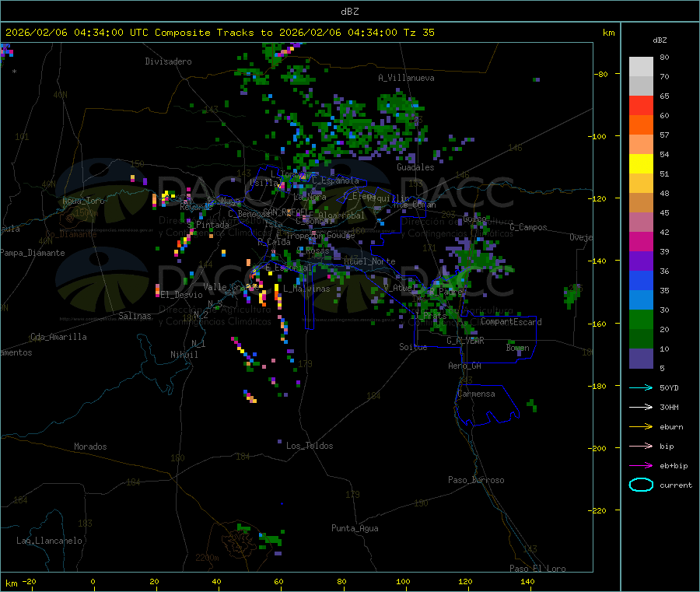The height and width of the screenshot is (592, 700).
Task: Select the blue 35 dBZ color swatch
Action: pyautogui.click(x=641, y=280)
